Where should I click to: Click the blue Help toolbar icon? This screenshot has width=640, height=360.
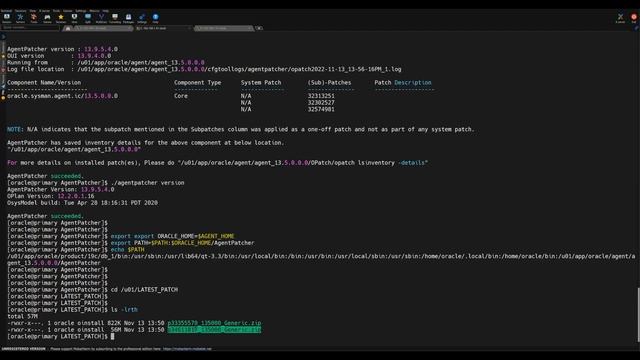pos(156,18)
